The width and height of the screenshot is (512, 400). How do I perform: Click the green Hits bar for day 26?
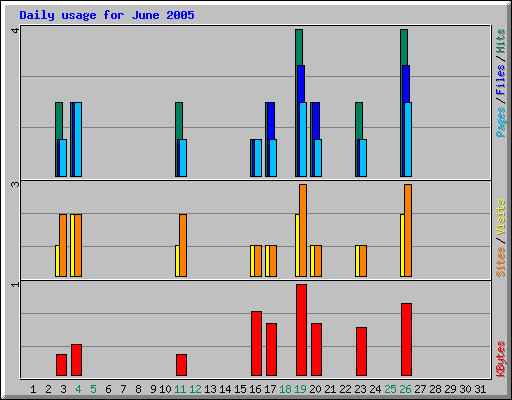(x=404, y=47)
